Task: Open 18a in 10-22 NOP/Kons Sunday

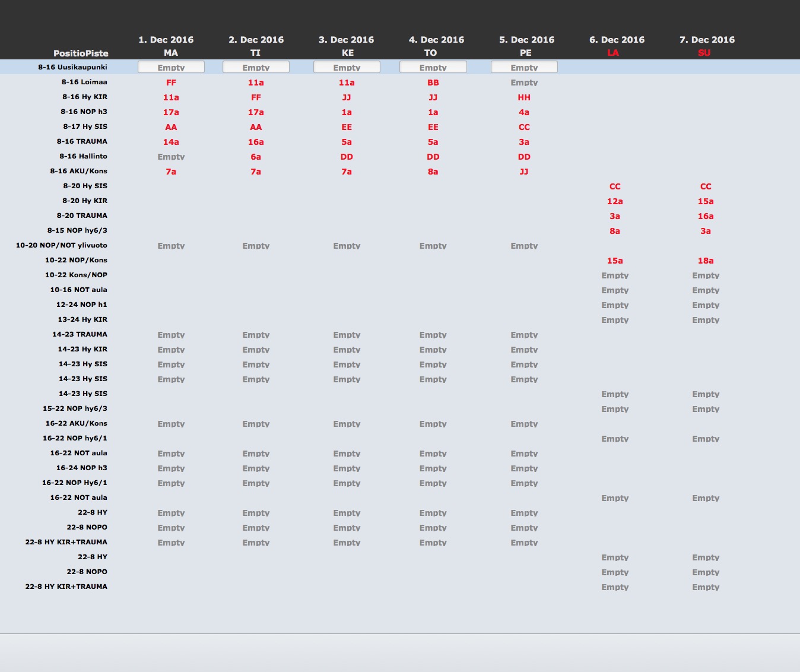Action: (x=706, y=261)
